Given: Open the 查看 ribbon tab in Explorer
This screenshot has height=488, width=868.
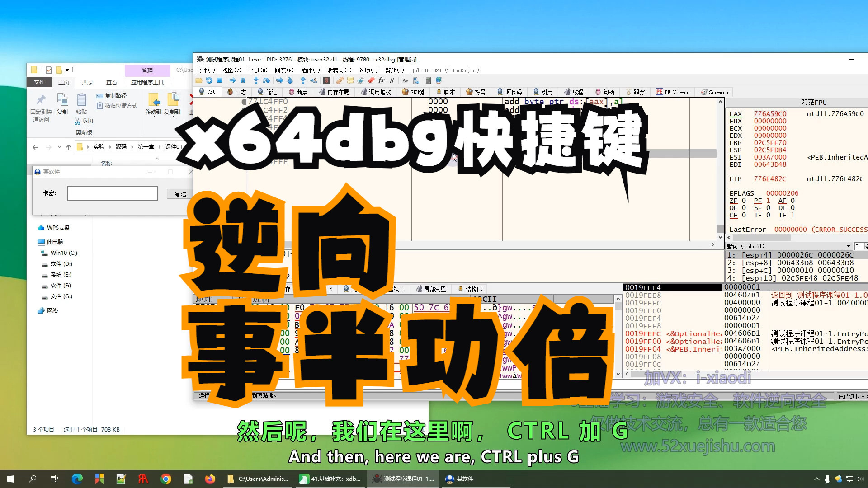Looking at the screenshot, I should click(111, 82).
